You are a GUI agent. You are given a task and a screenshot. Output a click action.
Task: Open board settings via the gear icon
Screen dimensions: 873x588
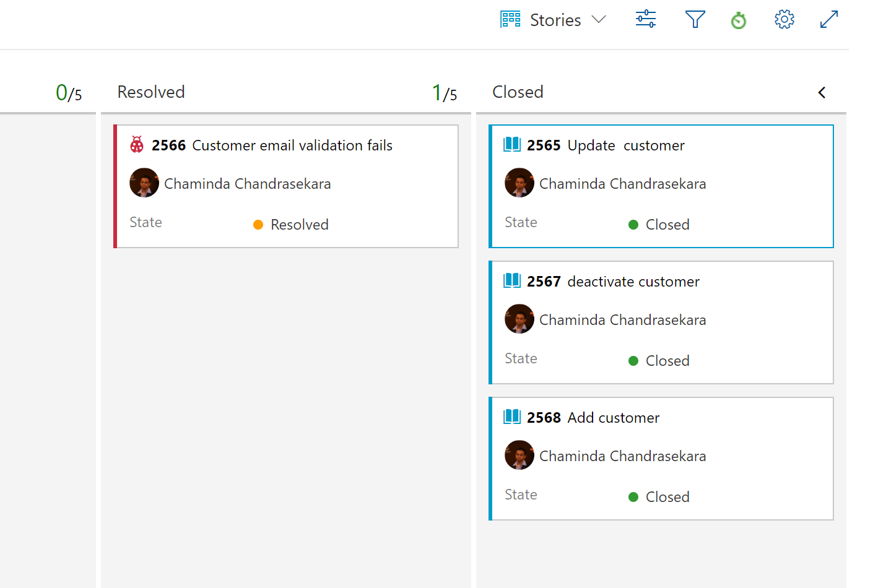(784, 19)
